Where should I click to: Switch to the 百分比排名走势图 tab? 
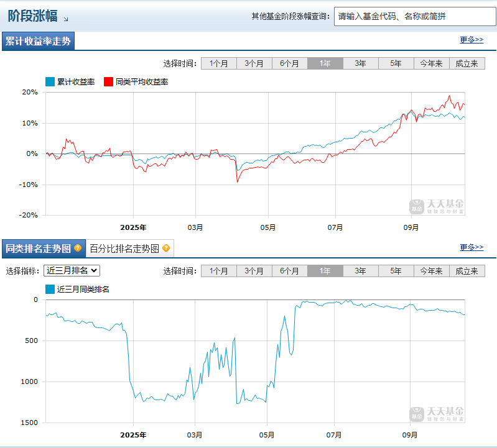click(129, 249)
